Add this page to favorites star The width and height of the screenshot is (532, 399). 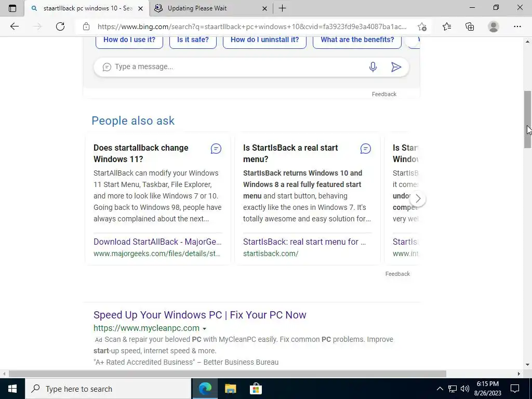point(422,26)
